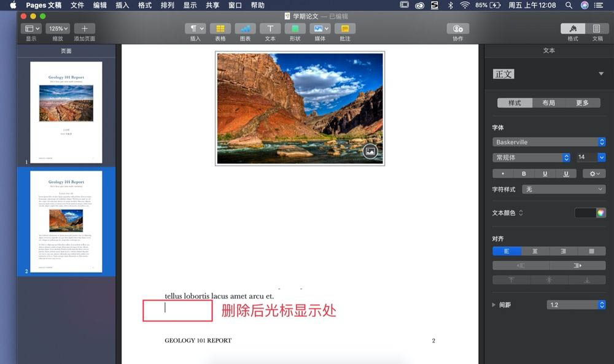
Task: Toggle the 文本颜色 type stepper
Action: click(x=521, y=213)
